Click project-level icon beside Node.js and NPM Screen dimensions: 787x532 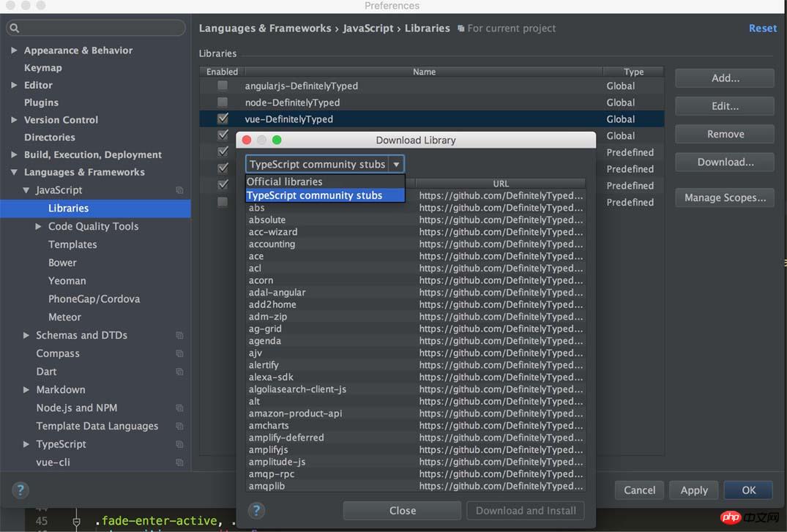(179, 408)
